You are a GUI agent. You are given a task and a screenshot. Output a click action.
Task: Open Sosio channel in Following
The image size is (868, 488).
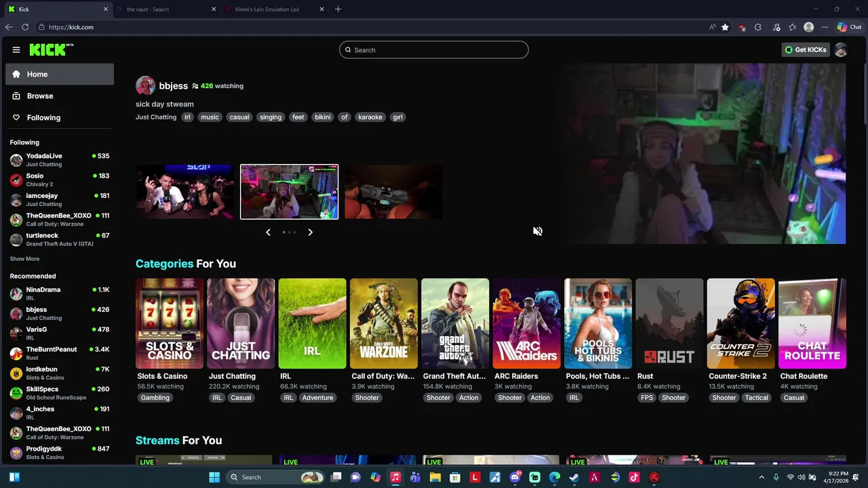[60, 180]
